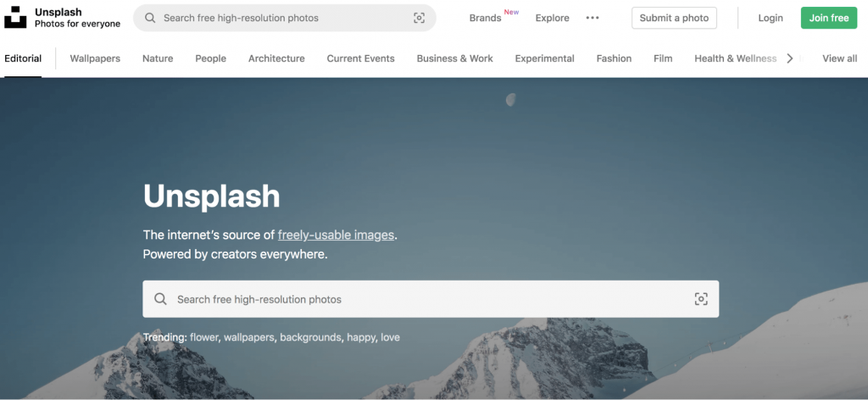Click the Login link

pos(770,18)
